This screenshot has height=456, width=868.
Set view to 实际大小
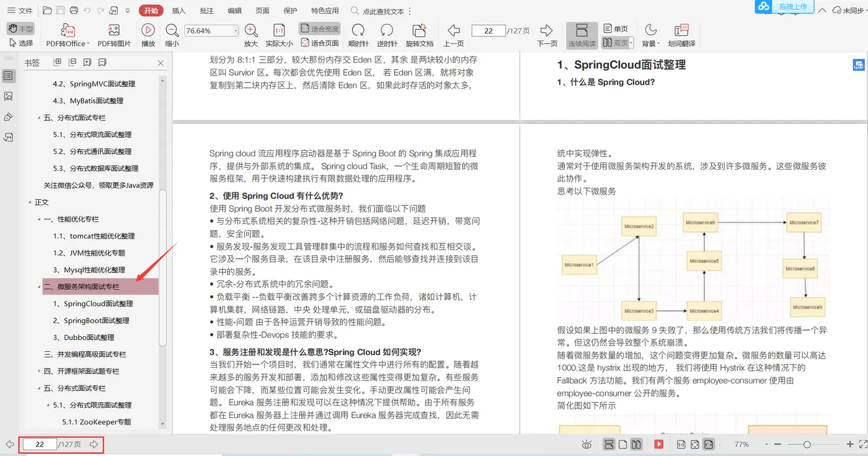pos(279,35)
